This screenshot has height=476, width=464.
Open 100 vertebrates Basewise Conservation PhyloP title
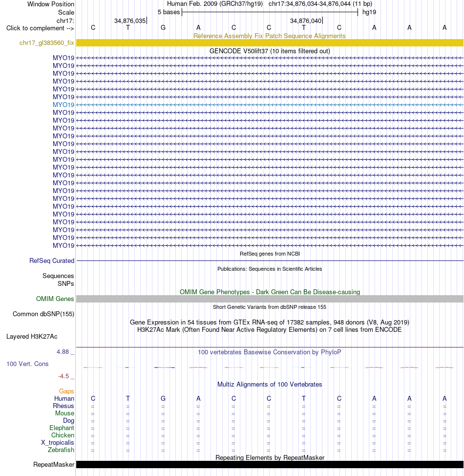tap(270, 352)
